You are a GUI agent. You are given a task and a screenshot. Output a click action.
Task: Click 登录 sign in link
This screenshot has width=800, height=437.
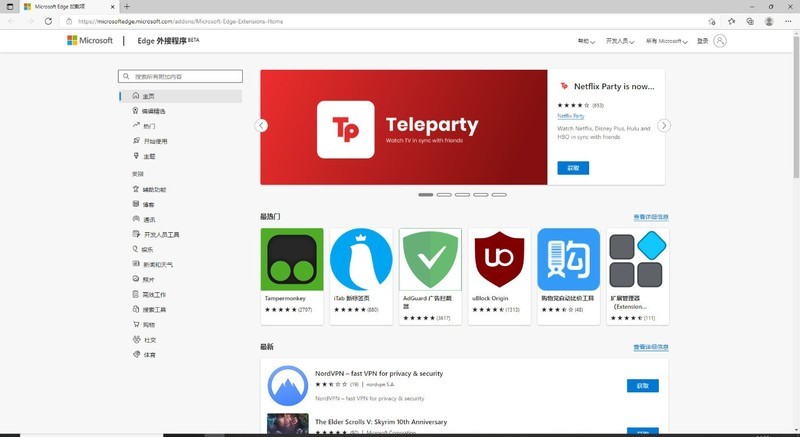click(x=703, y=41)
